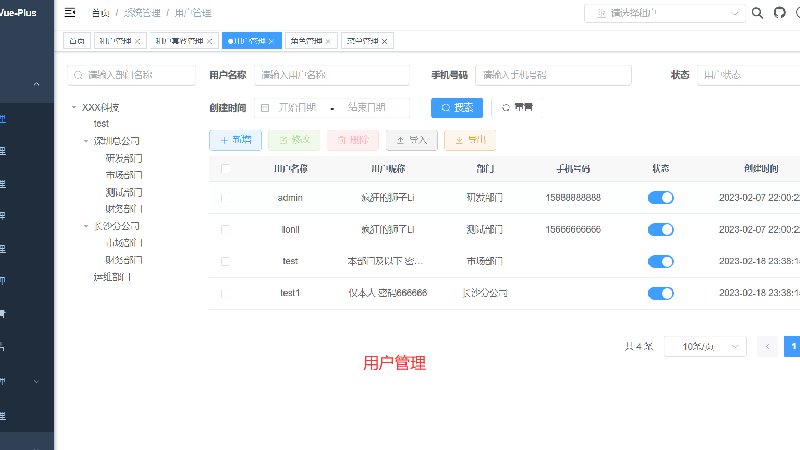This screenshot has width=800, height=450.
Task: Click the blue 搜索 search button
Action: [x=457, y=108]
